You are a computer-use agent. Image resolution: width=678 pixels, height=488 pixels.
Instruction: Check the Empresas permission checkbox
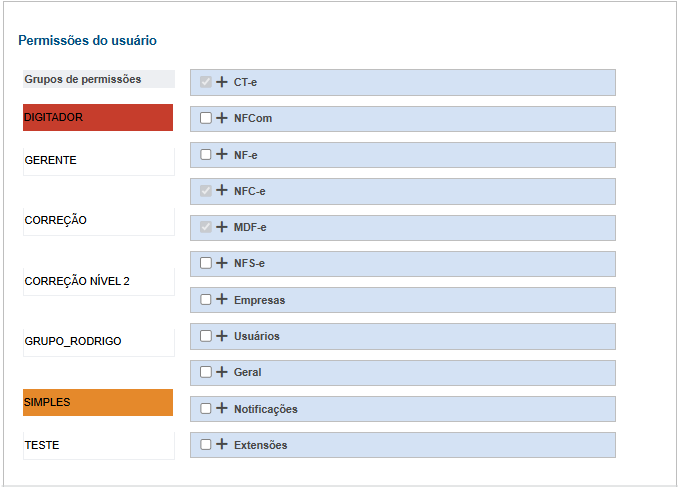tap(205, 299)
